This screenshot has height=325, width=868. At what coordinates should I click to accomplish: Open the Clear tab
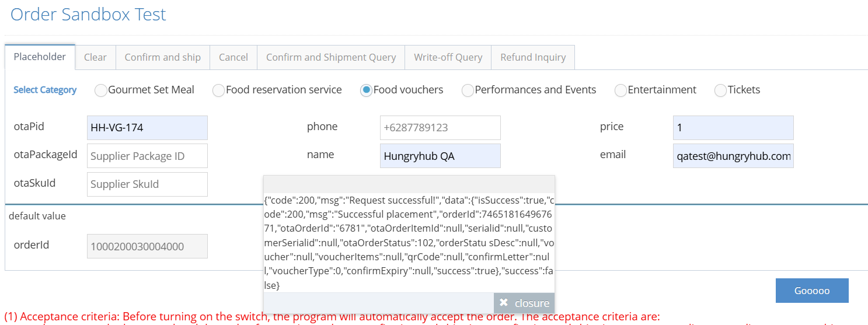[95, 57]
